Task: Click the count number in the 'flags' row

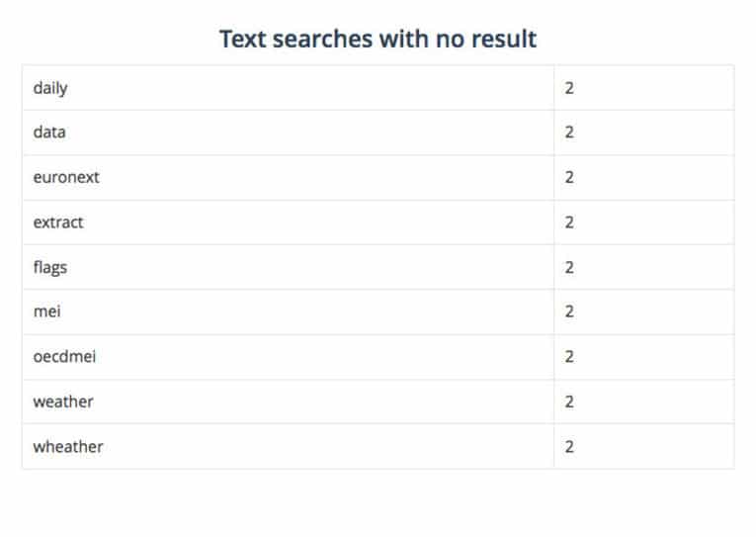Action: coord(569,267)
